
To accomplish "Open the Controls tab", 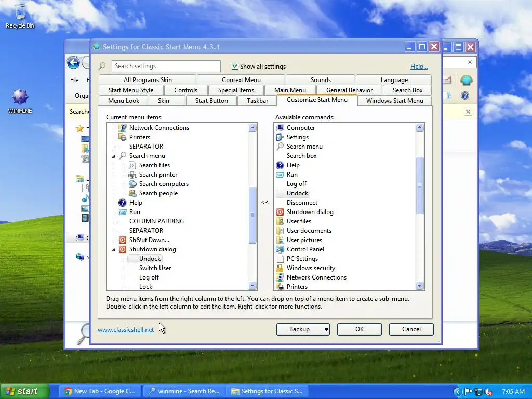I will [185, 90].
